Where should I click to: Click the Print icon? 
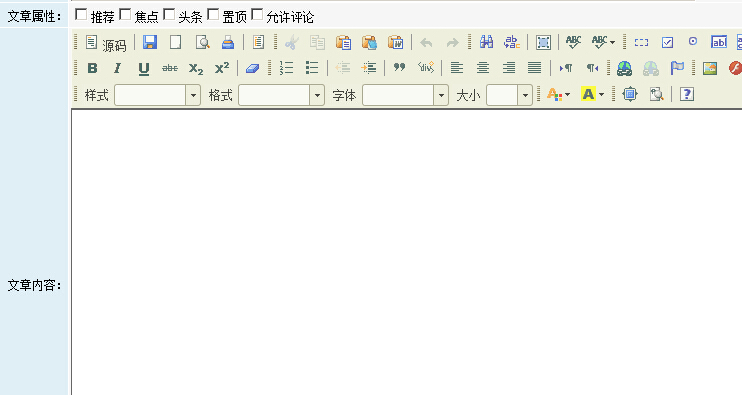228,42
